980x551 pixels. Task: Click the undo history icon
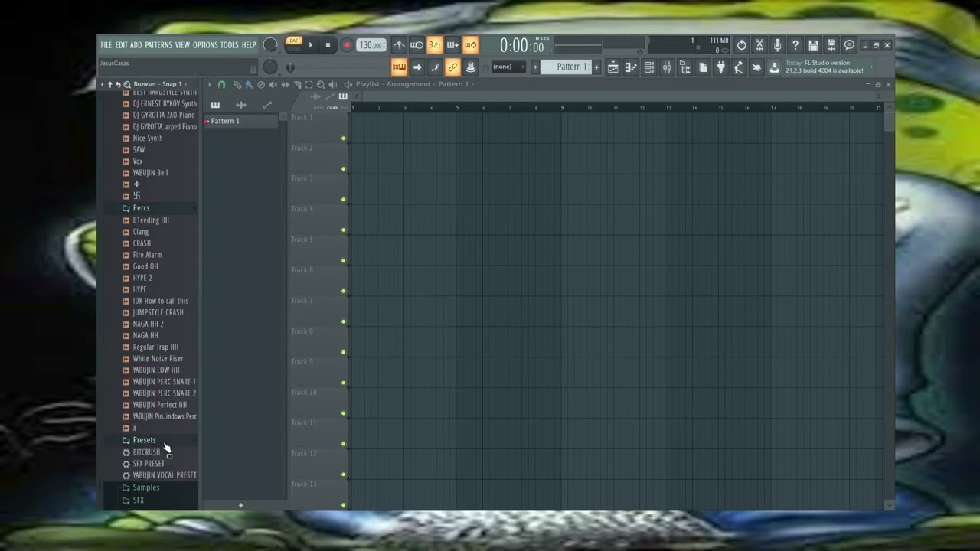741,45
